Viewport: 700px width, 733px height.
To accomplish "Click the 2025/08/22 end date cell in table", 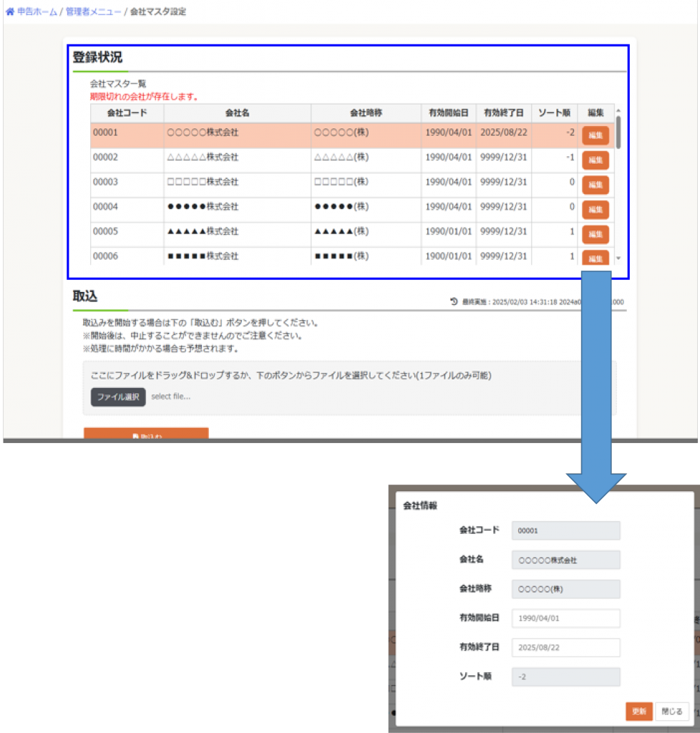I will point(504,135).
